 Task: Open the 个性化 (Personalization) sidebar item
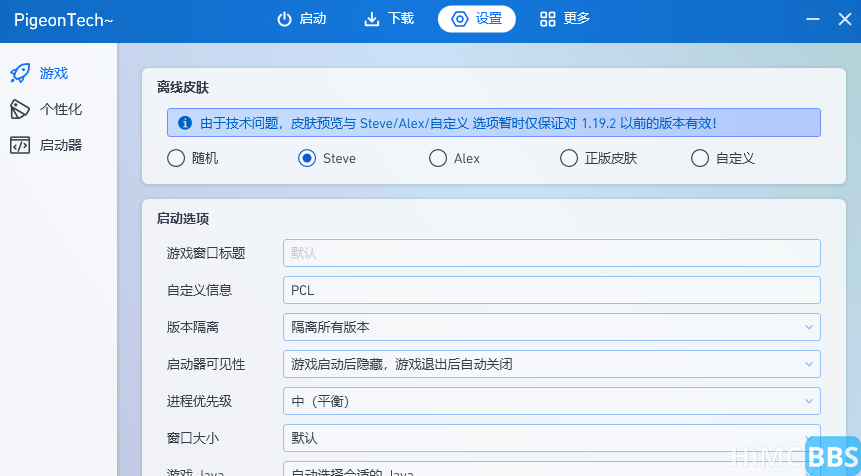[x=58, y=109]
